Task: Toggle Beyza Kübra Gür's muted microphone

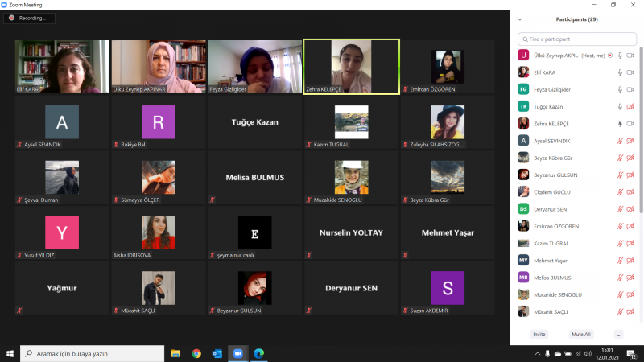Action: coord(620,158)
